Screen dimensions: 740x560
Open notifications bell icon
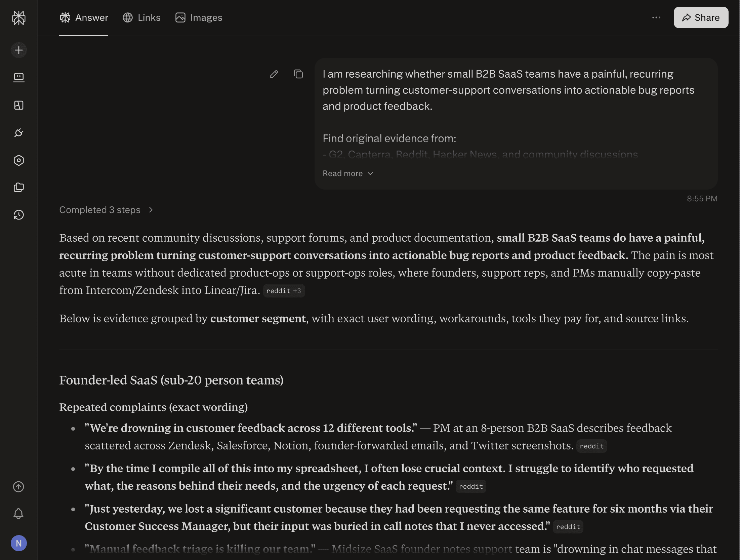[x=18, y=514]
